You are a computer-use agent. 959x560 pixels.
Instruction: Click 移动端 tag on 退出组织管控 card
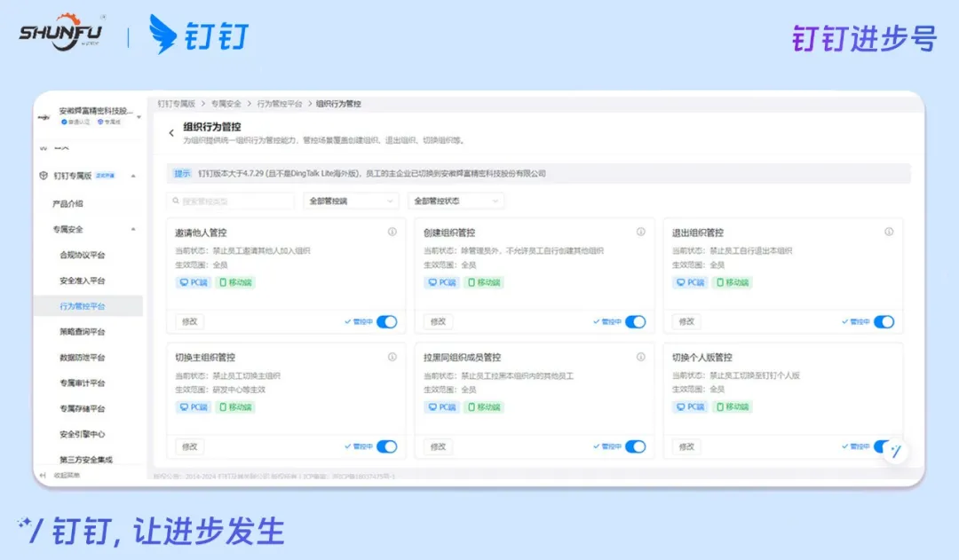click(x=732, y=282)
